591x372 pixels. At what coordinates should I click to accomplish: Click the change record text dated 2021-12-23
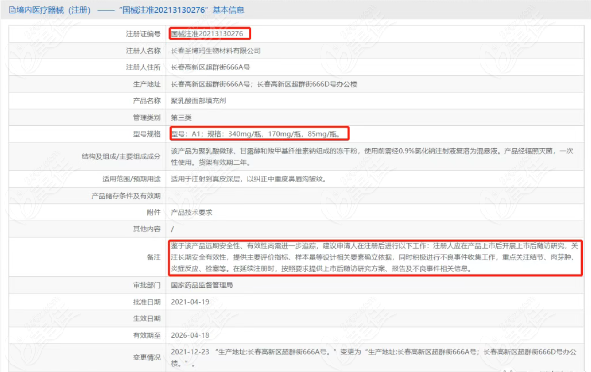[x=374, y=357]
